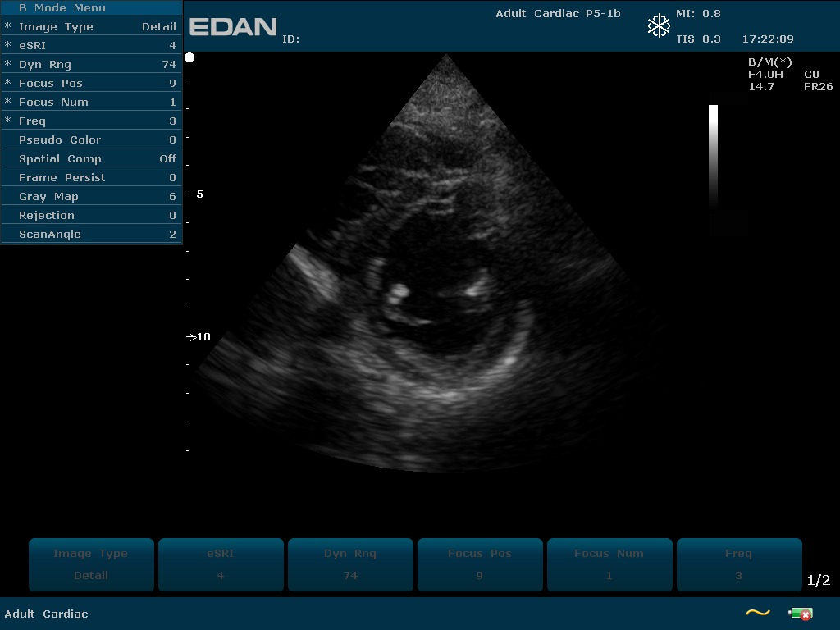The image size is (840, 630).
Task: Adjust the Dyn Rng menu setting
Action: coord(91,64)
